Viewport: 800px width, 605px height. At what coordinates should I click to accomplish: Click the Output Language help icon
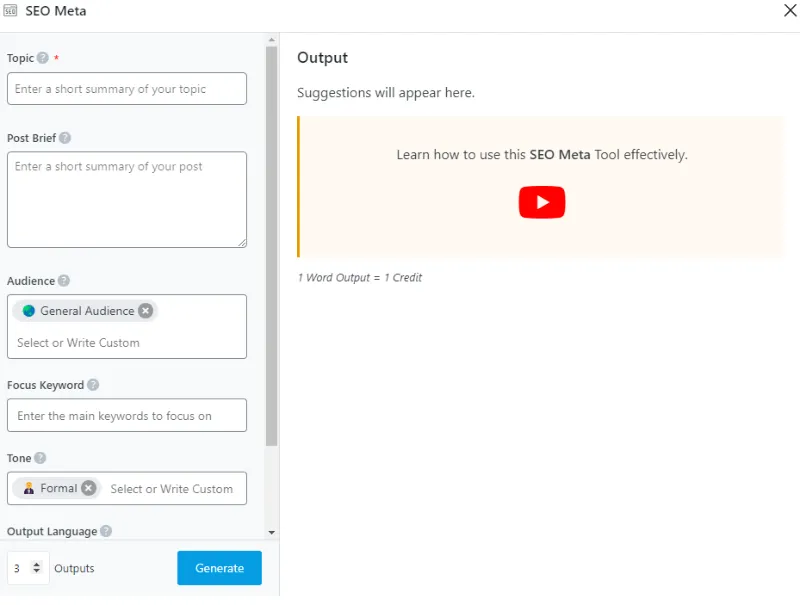click(106, 532)
